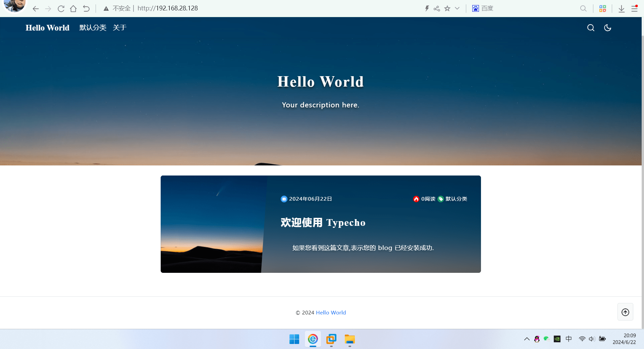Click the browser forward arrow

pyautogui.click(x=48, y=9)
